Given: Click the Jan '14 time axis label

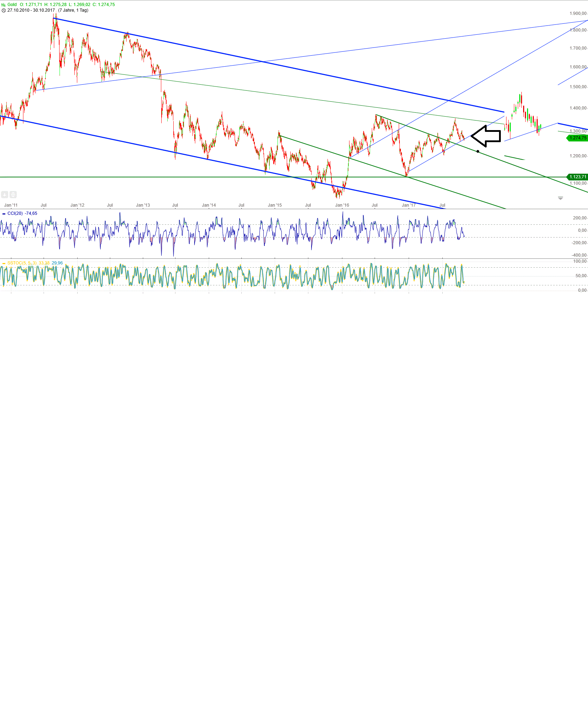Looking at the screenshot, I should 209,205.
